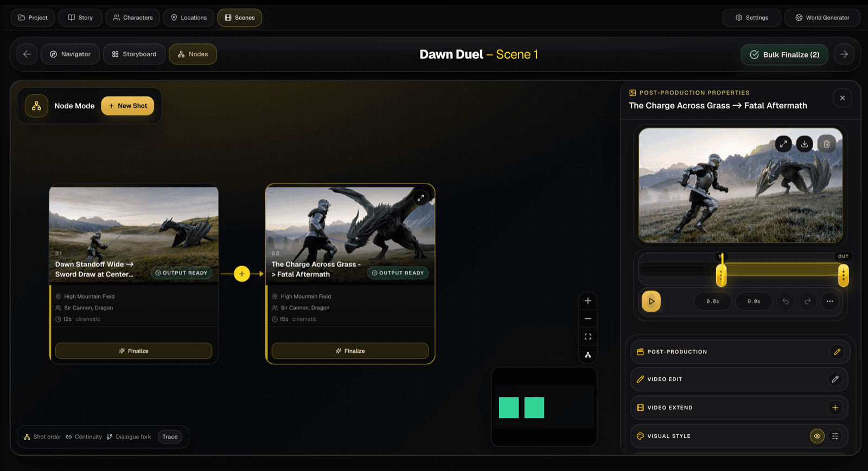Undo the last trim change
Screen dimensions: 868x471
click(x=786, y=301)
